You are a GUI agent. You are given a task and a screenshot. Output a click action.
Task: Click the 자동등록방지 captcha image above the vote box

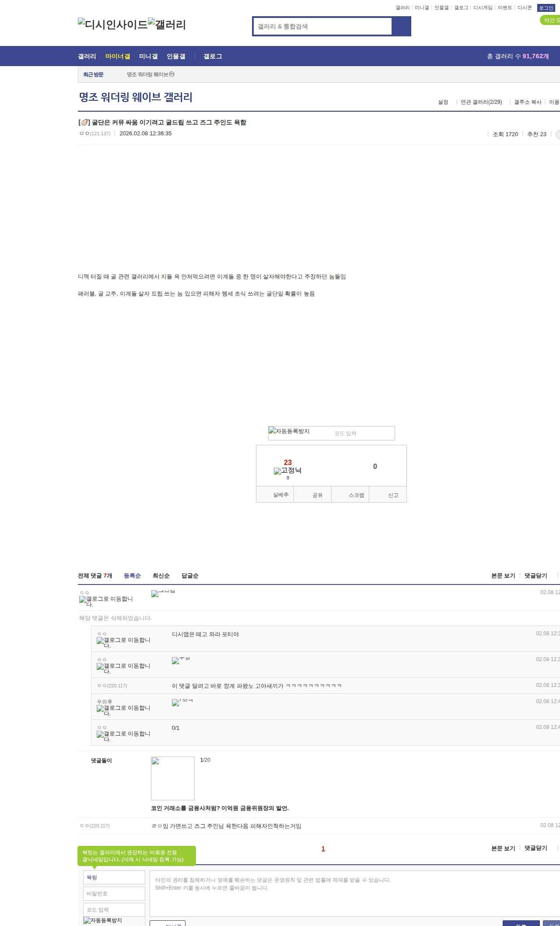289,431
